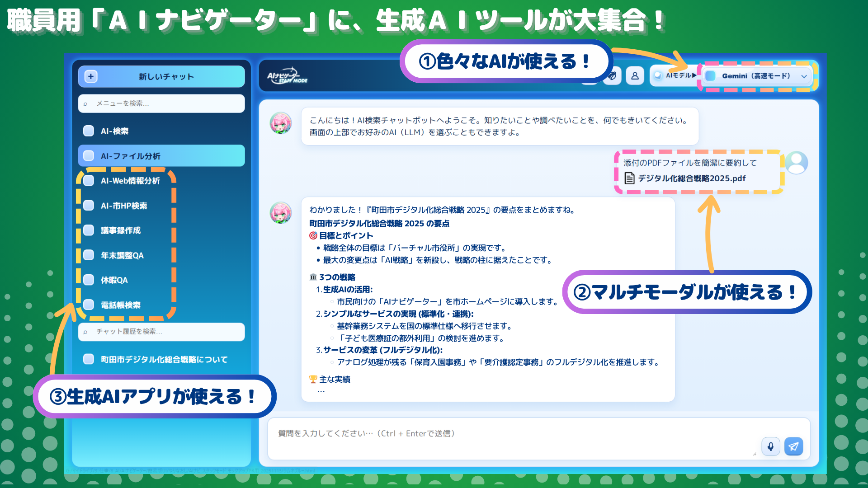Open chat history 町田市デジタル化総合戦略について
Screen dimensions: 868x488
pyautogui.click(x=164, y=360)
